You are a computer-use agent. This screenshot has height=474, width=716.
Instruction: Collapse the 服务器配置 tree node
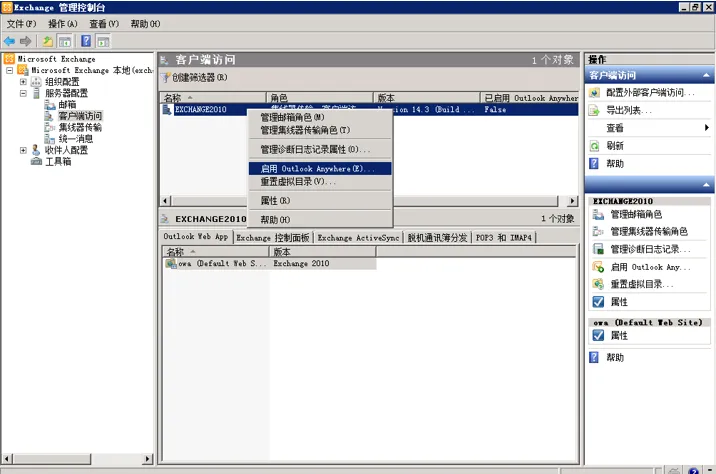23,93
